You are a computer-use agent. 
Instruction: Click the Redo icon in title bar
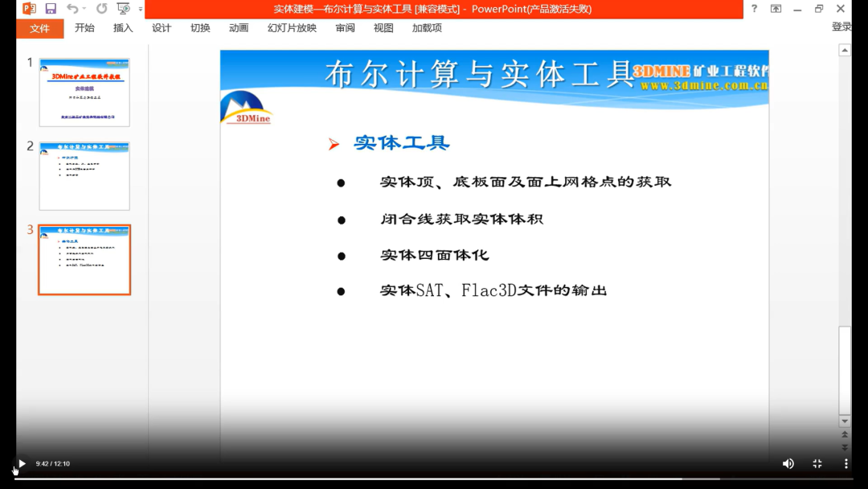pos(101,8)
